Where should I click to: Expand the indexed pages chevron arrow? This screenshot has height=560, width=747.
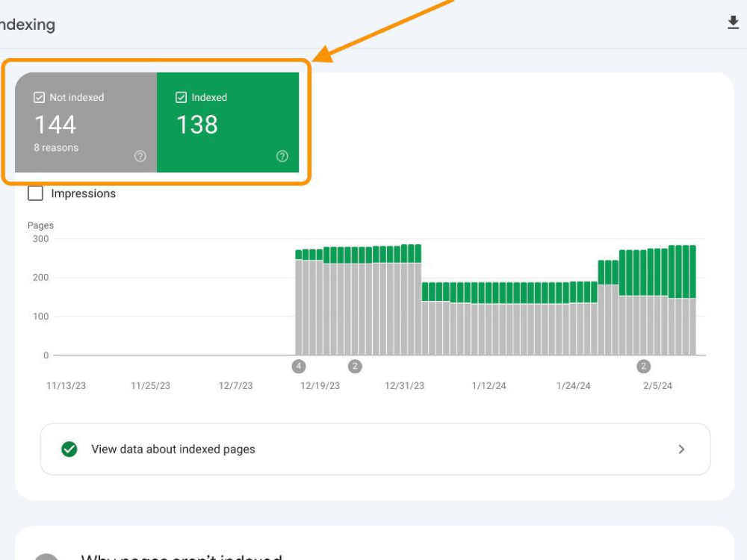(681, 449)
